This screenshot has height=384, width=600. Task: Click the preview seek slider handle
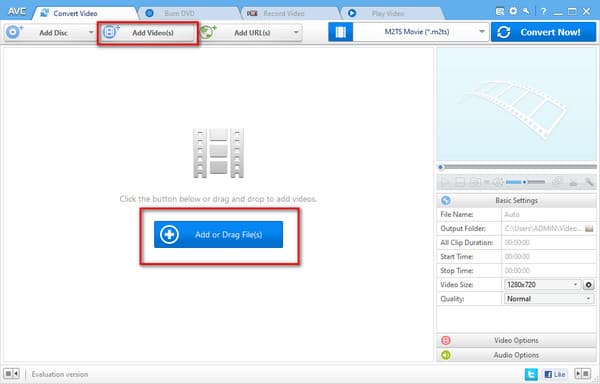pyautogui.click(x=440, y=167)
